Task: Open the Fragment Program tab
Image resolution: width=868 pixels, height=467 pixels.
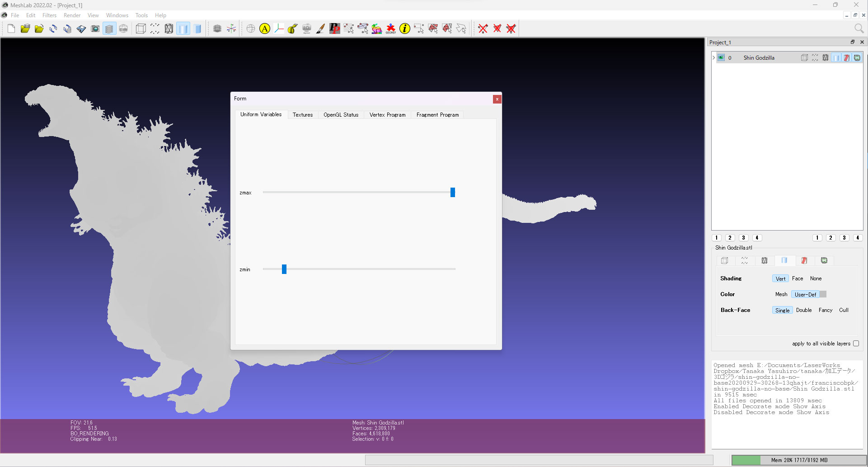Action: 437,115
